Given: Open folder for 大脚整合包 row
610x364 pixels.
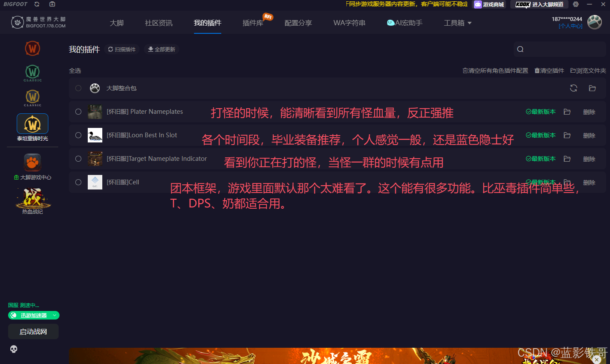Looking at the screenshot, I should (592, 88).
